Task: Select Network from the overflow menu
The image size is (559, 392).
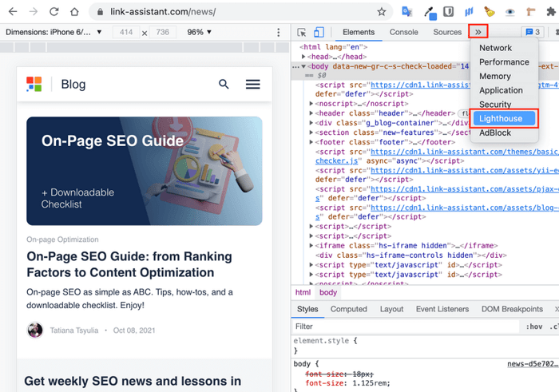Action: point(496,48)
